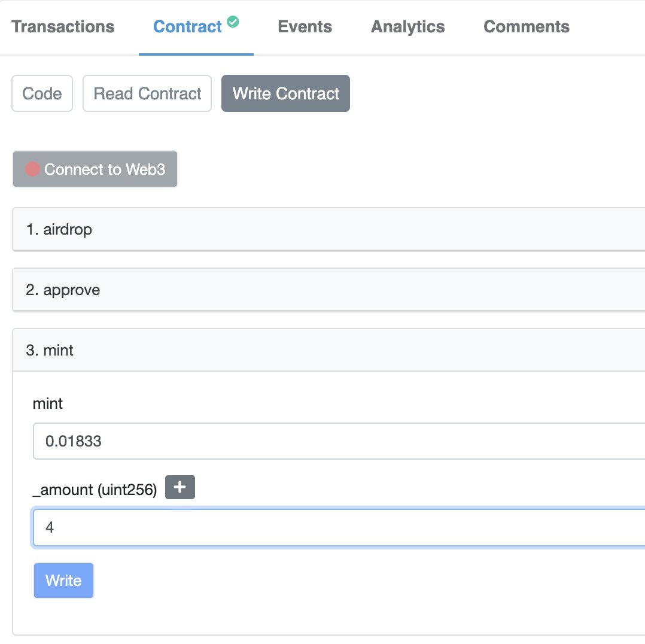Expand the 1. airdrop function

[x=328, y=229]
